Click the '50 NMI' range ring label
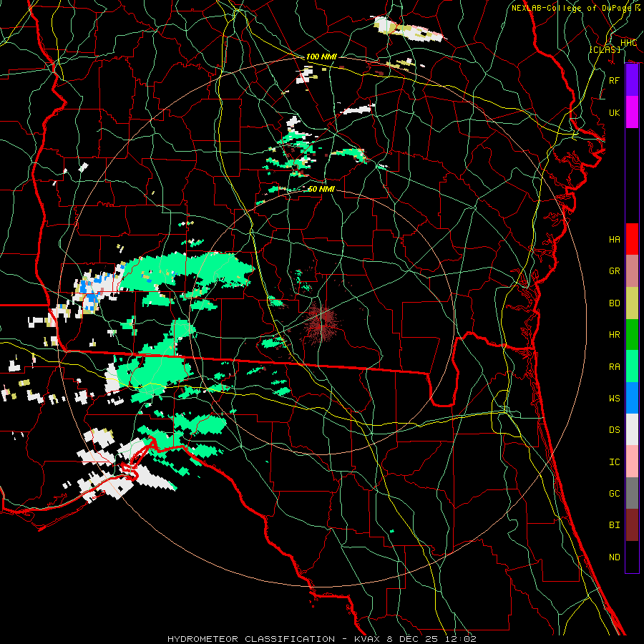Viewport: 644px width, 644px height. tap(321, 189)
